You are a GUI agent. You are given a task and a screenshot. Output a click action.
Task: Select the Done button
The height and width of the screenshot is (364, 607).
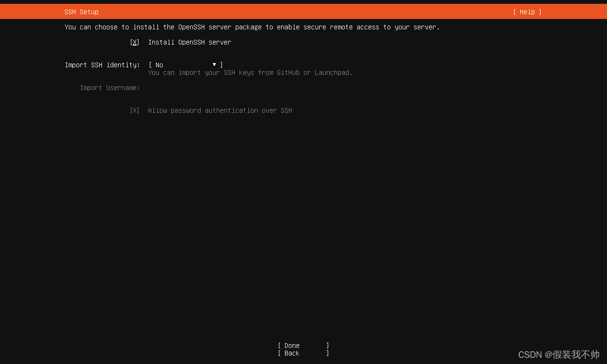pos(303,346)
